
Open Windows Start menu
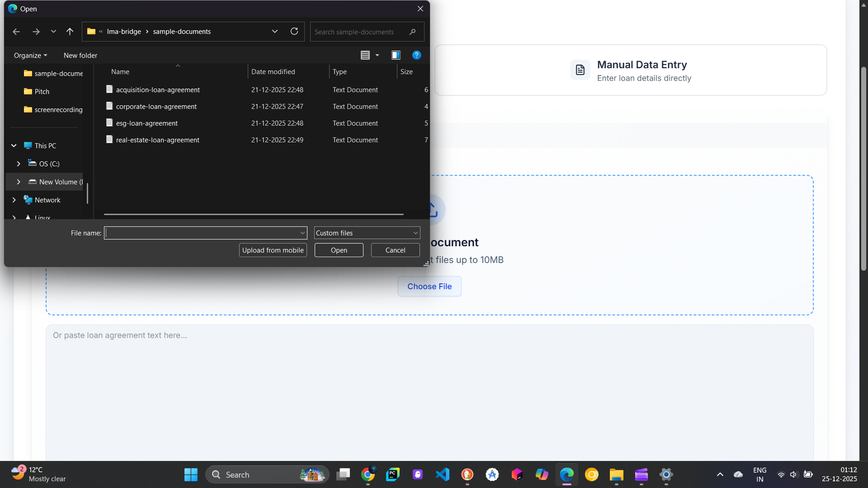pos(191,474)
